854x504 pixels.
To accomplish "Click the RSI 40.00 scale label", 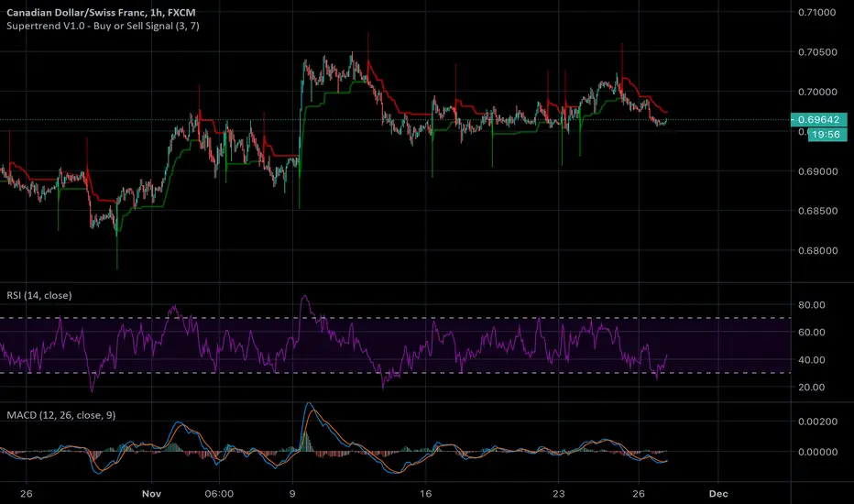I will [x=812, y=360].
